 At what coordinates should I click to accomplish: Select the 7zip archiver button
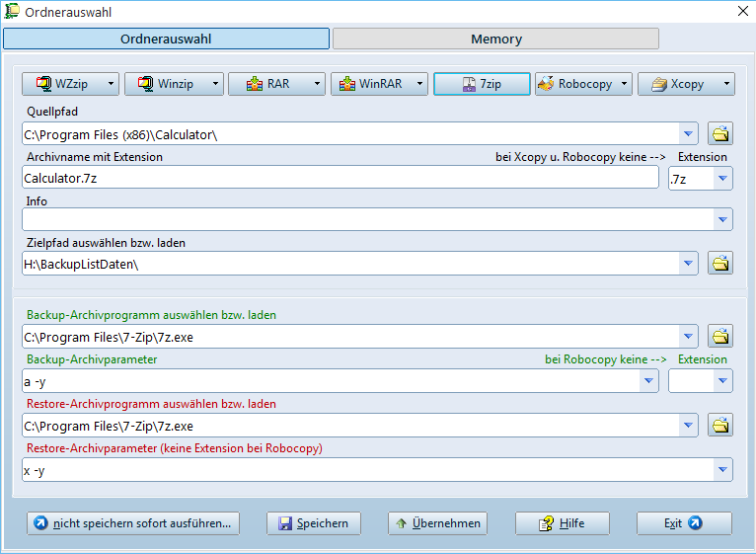pyautogui.click(x=482, y=84)
